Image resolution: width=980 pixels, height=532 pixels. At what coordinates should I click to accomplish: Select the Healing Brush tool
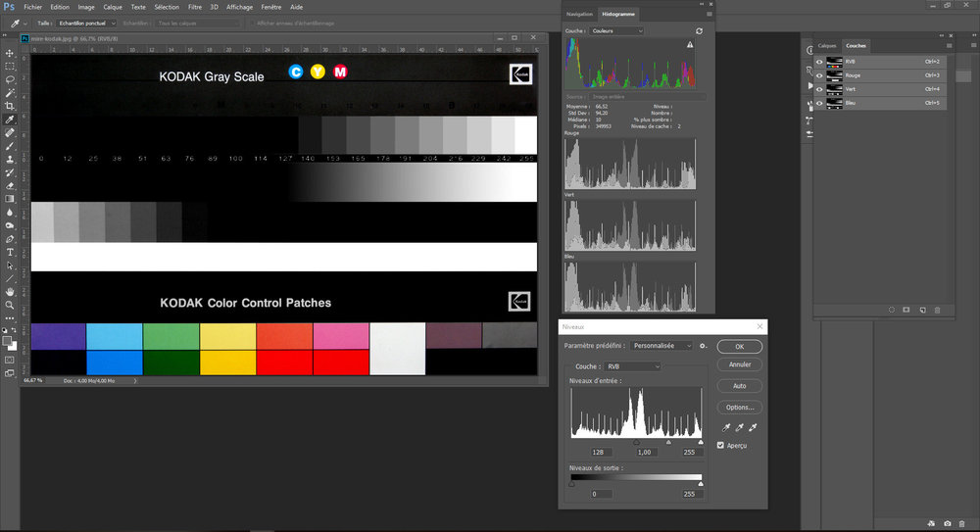coord(10,132)
